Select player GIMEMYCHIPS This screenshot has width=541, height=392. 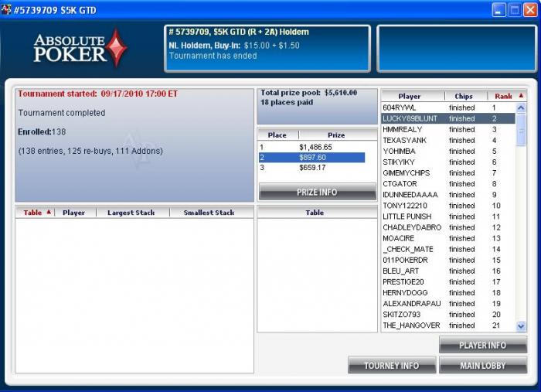pyautogui.click(x=448, y=173)
